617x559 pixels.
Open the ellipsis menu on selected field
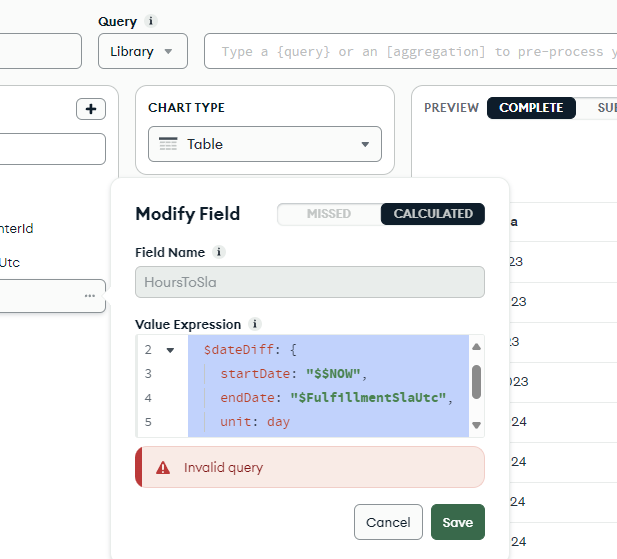coord(90,296)
